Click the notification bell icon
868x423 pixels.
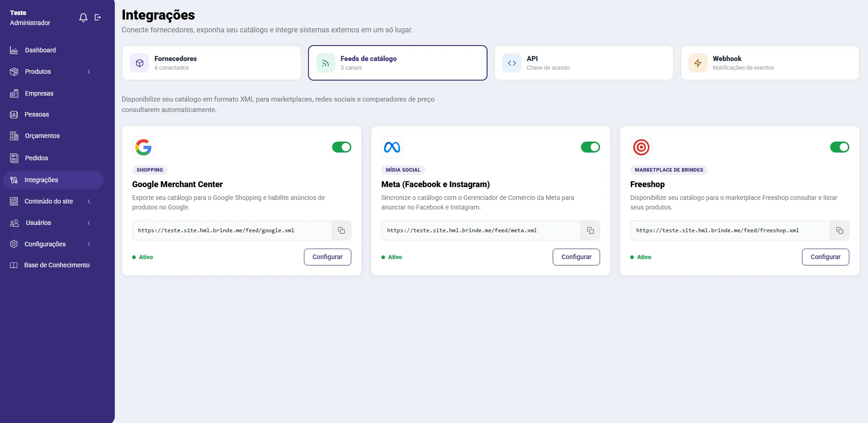point(83,18)
